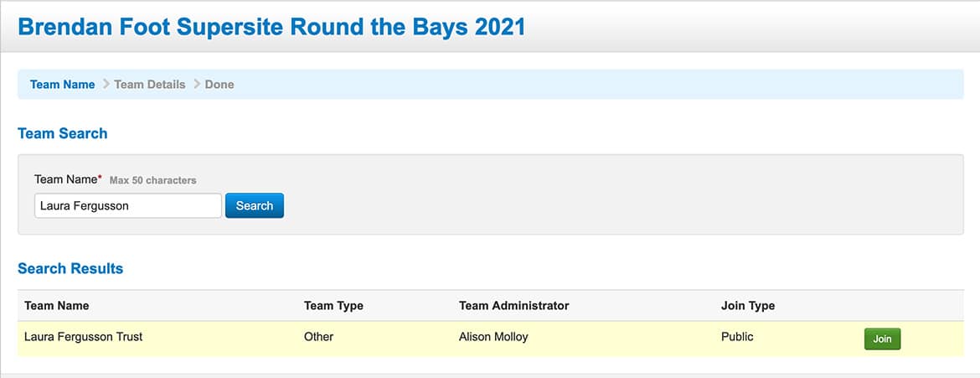980x378 pixels.
Task: Click the Round the Bays 2021 title
Action: pos(271,26)
